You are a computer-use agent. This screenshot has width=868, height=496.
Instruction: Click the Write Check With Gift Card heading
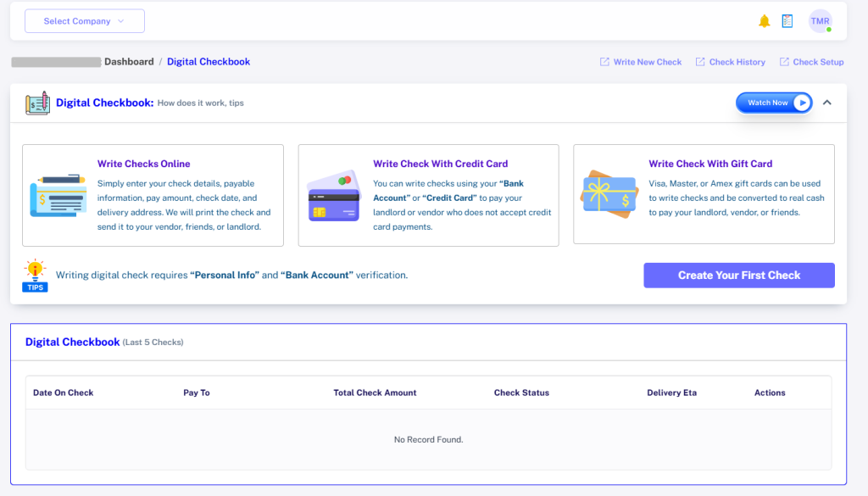pos(710,164)
